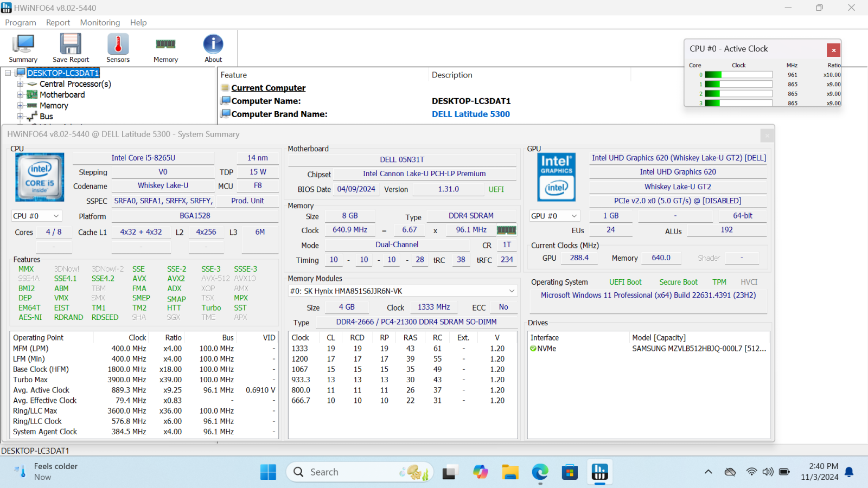Open Microsoft Edge from the taskbar
Screen dimensions: 868x488
[540, 472]
